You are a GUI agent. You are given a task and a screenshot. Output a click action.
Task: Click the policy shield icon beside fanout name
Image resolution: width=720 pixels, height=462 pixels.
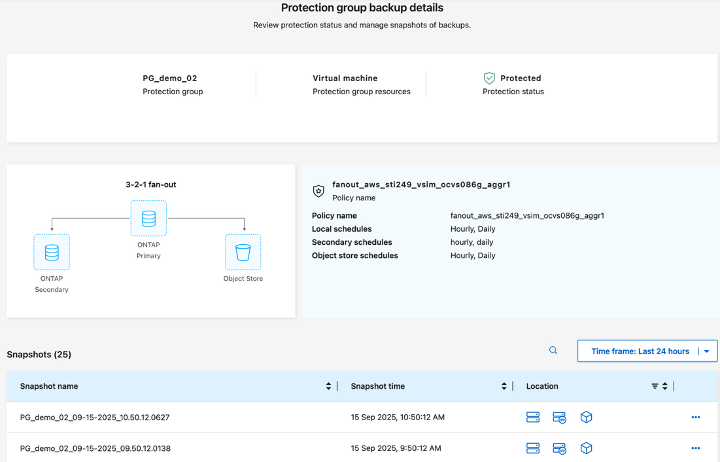318,190
